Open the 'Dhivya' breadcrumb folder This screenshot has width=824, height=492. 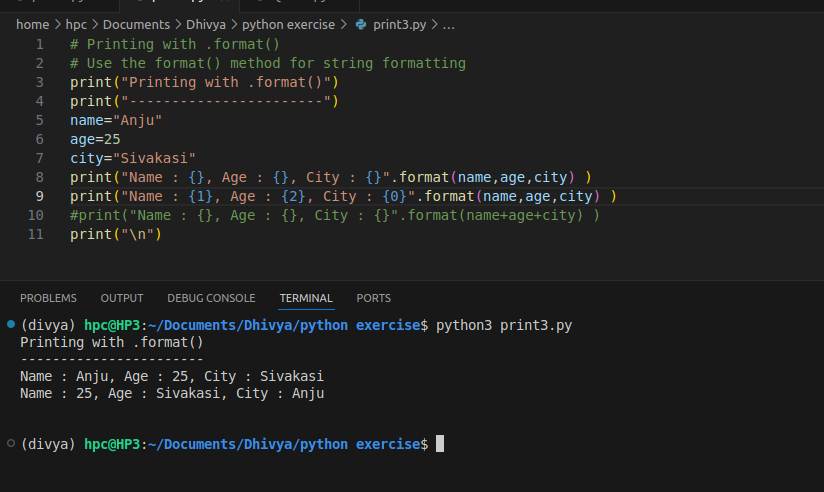click(205, 24)
